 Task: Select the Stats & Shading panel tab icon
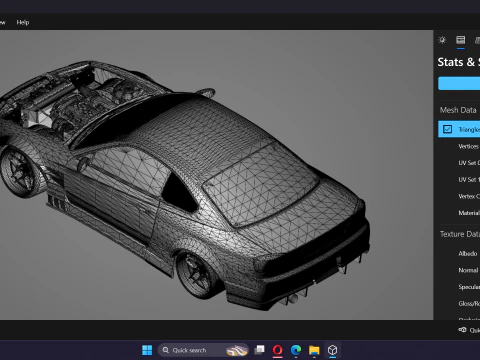(x=461, y=40)
